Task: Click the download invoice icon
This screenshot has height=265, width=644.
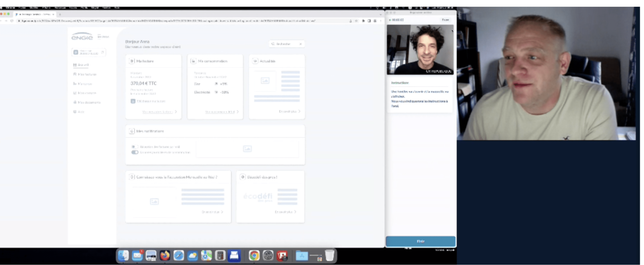Action: coord(133,101)
